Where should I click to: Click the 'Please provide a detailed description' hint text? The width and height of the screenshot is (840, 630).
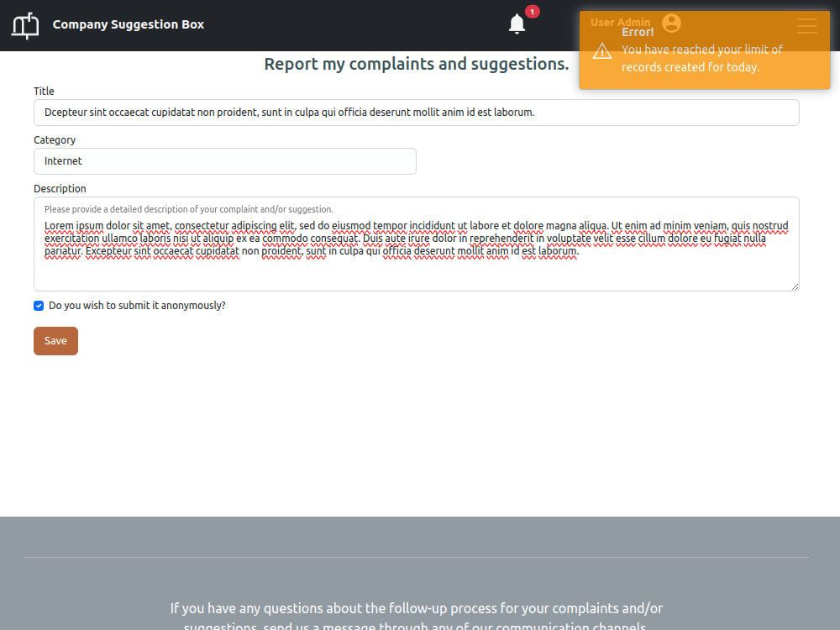pos(188,209)
